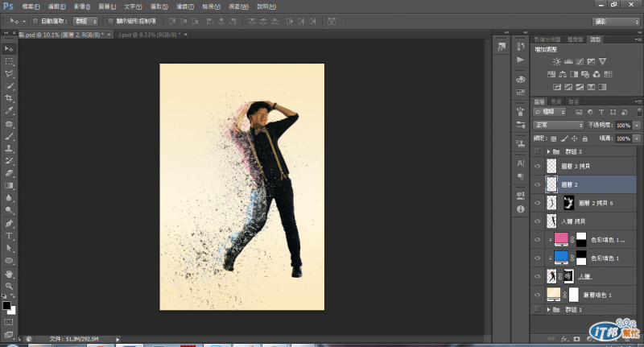Enable the 自動選取 checkbox

pos(35,21)
